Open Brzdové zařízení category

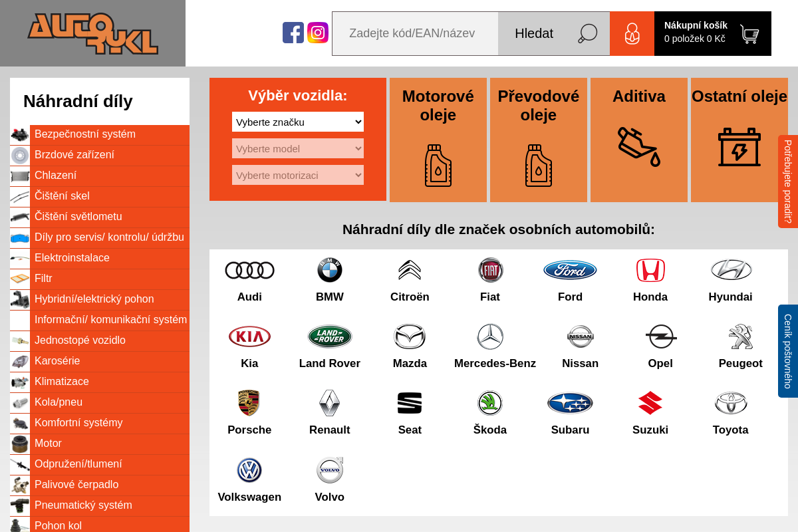point(100,156)
